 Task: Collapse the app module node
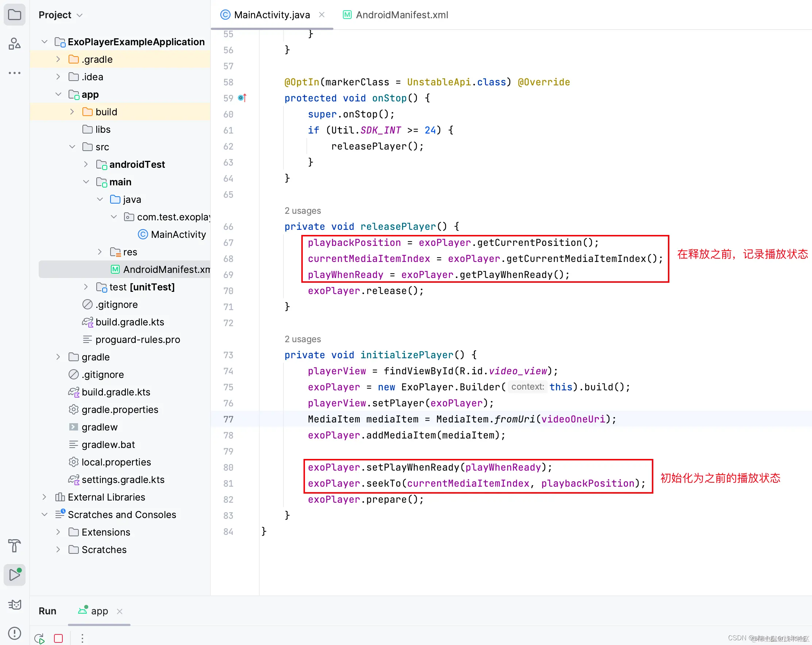(58, 94)
